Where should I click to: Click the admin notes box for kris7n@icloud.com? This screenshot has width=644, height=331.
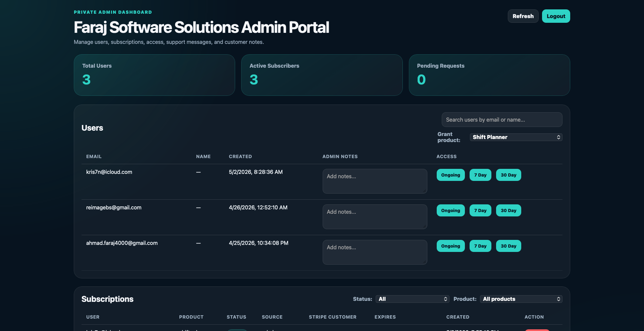pos(375,181)
